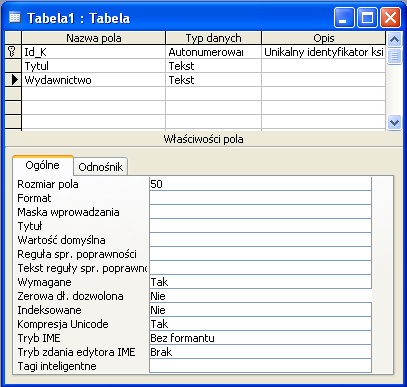Viewport: 407px width, 387px height.
Task: Click the Wartość domyślna property field
Action: pos(260,240)
